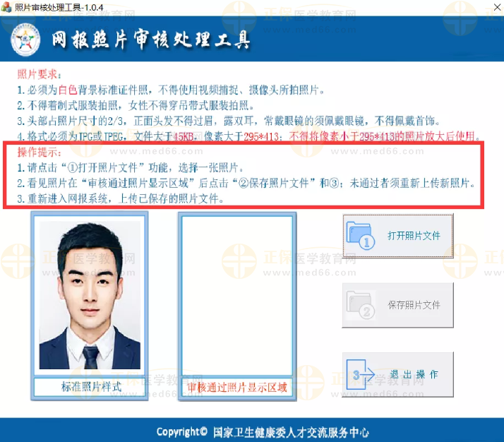
Task: Click the red 审核通过照片显示区域 caption
Action: click(x=236, y=388)
